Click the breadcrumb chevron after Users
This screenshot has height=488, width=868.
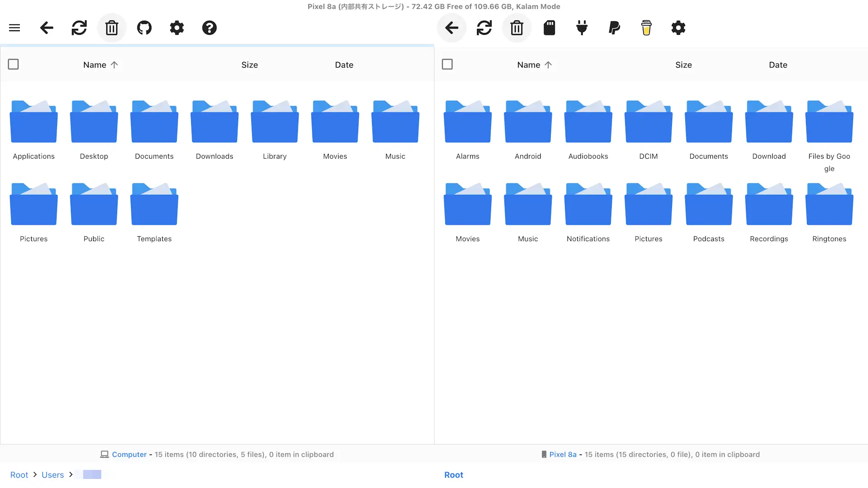[x=71, y=475]
